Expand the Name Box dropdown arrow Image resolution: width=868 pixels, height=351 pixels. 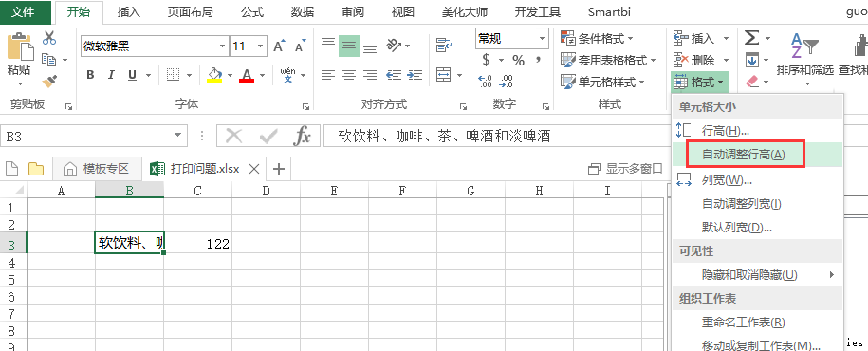pos(177,136)
